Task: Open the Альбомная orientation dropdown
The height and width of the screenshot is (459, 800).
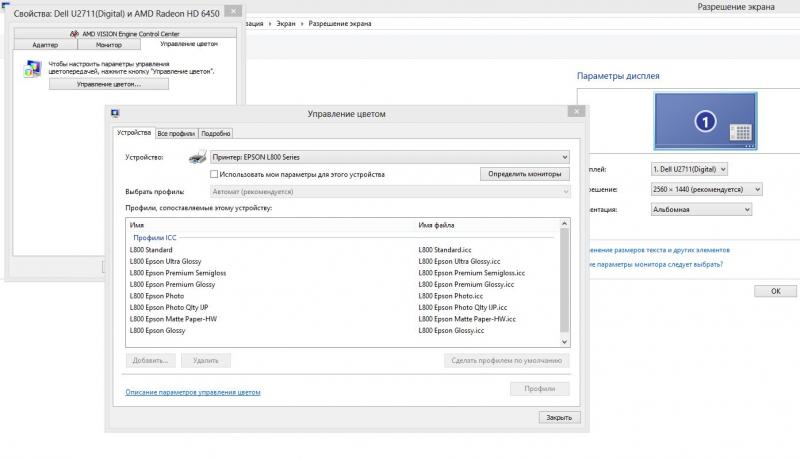Action: coord(701,209)
